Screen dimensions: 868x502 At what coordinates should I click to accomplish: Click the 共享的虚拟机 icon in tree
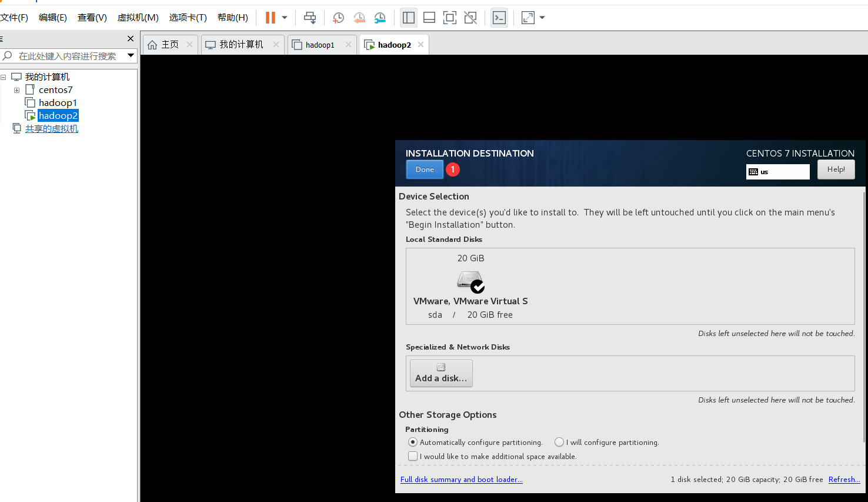pos(17,128)
